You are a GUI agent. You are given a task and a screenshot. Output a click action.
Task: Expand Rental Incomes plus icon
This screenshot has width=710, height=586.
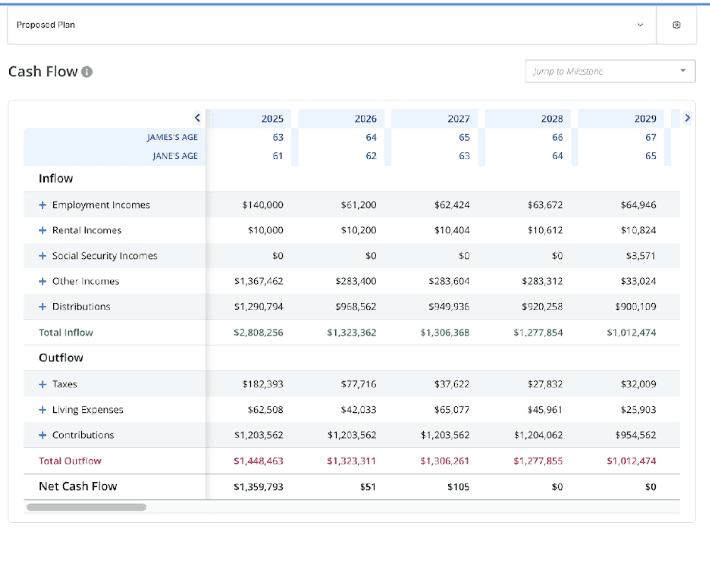[43, 230]
